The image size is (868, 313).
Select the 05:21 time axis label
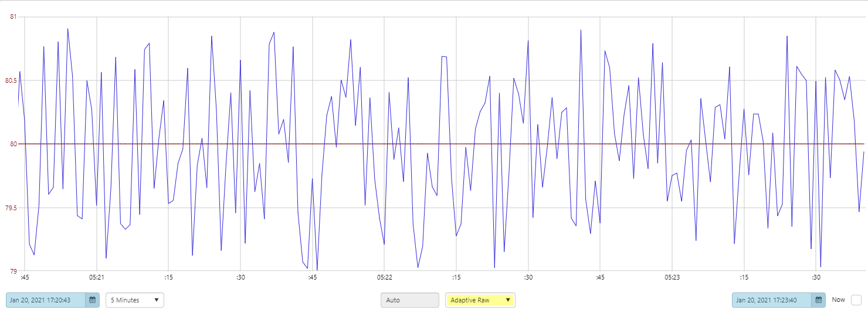click(97, 277)
